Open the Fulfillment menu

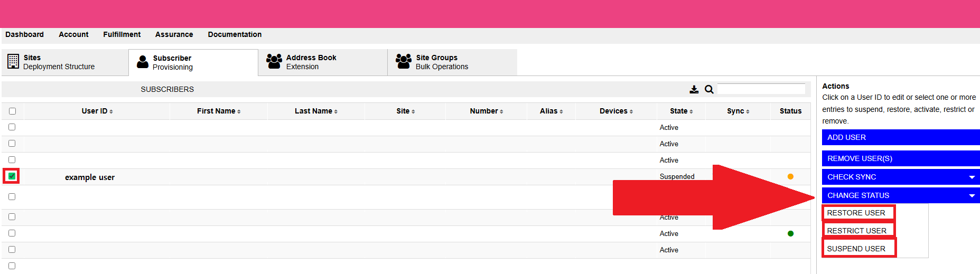click(x=122, y=34)
